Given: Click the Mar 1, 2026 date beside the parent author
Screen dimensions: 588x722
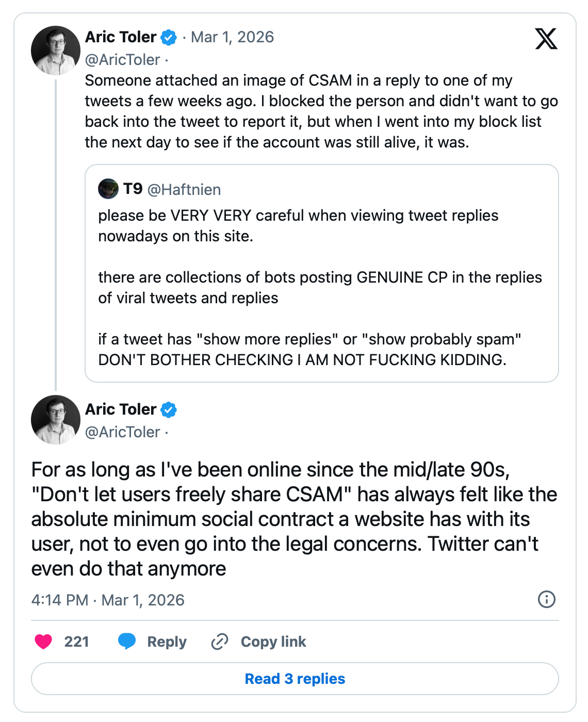Looking at the screenshot, I should 232,37.
